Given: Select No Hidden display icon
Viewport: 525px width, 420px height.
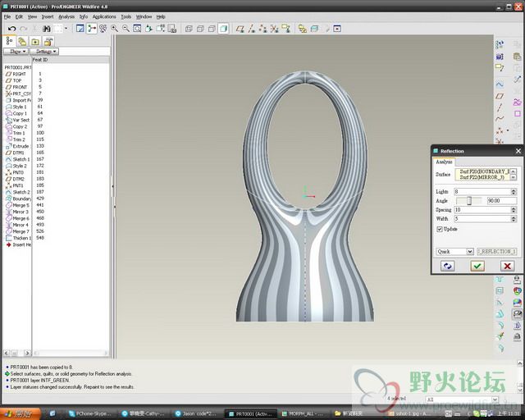Looking at the screenshot, I should point(212,29).
